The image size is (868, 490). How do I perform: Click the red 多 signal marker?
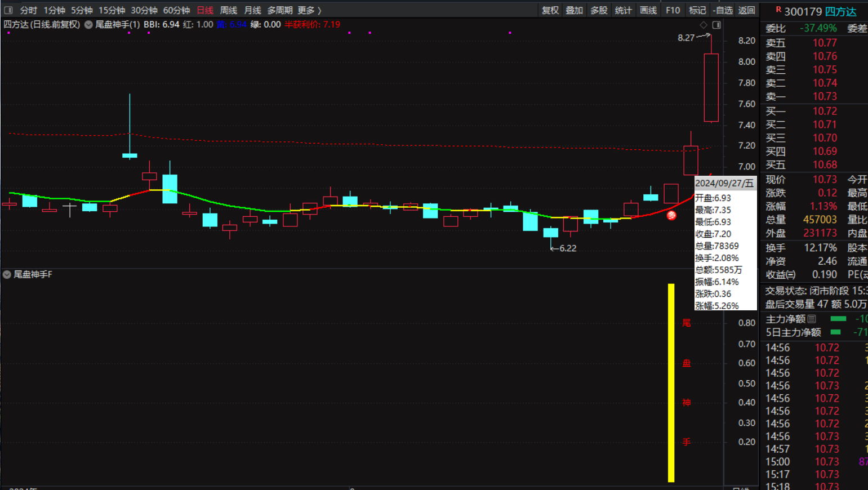pos(671,215)
